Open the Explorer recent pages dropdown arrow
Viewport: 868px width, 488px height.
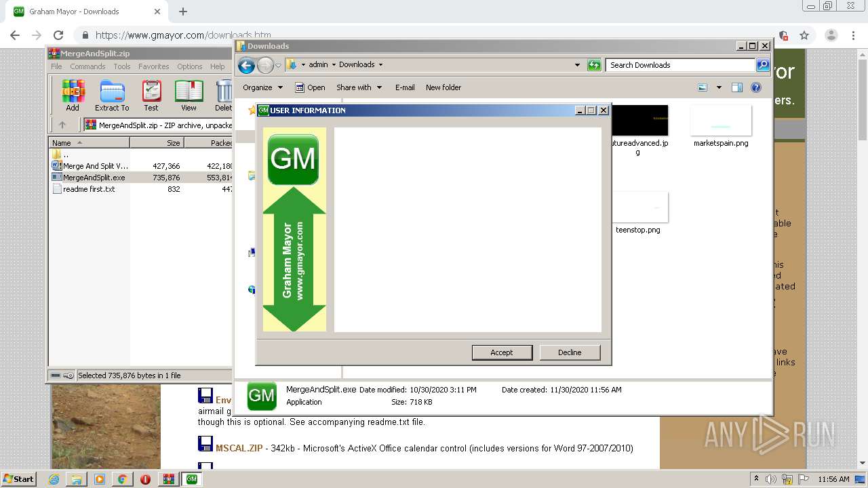(x=278, y=66)
